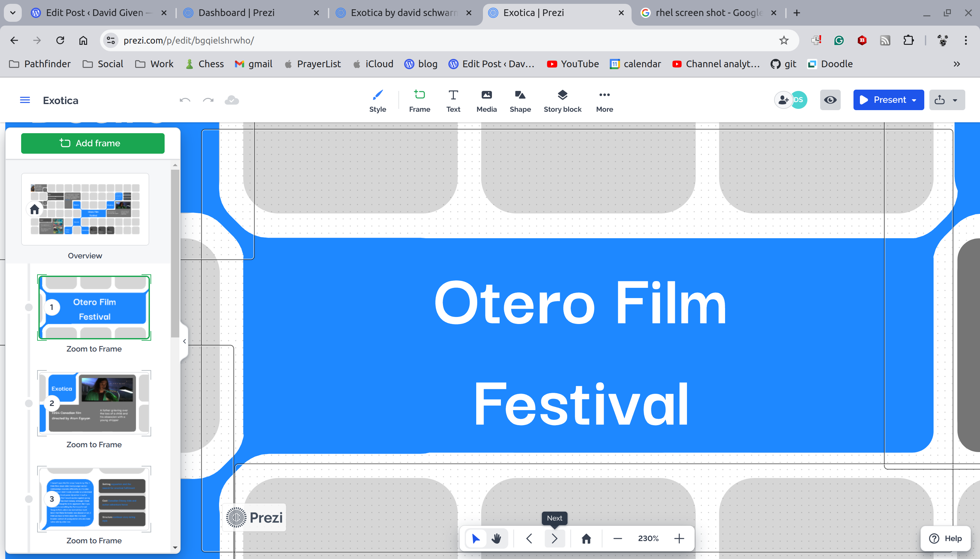Open the Style tool
This screenshot has height=559, width=980.
(378, 101)
